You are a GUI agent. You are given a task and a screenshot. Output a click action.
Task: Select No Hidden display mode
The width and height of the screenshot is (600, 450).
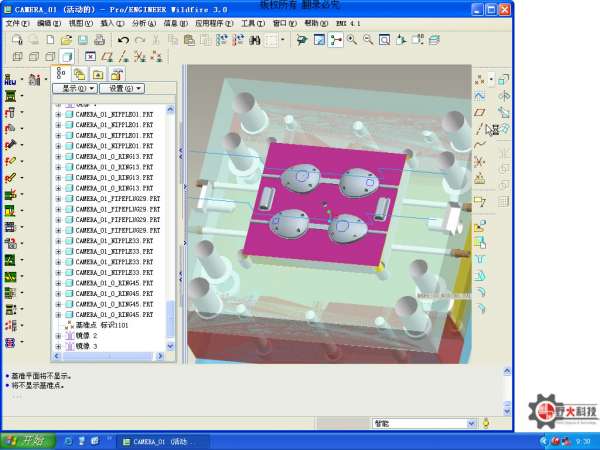tap(50, 57)
